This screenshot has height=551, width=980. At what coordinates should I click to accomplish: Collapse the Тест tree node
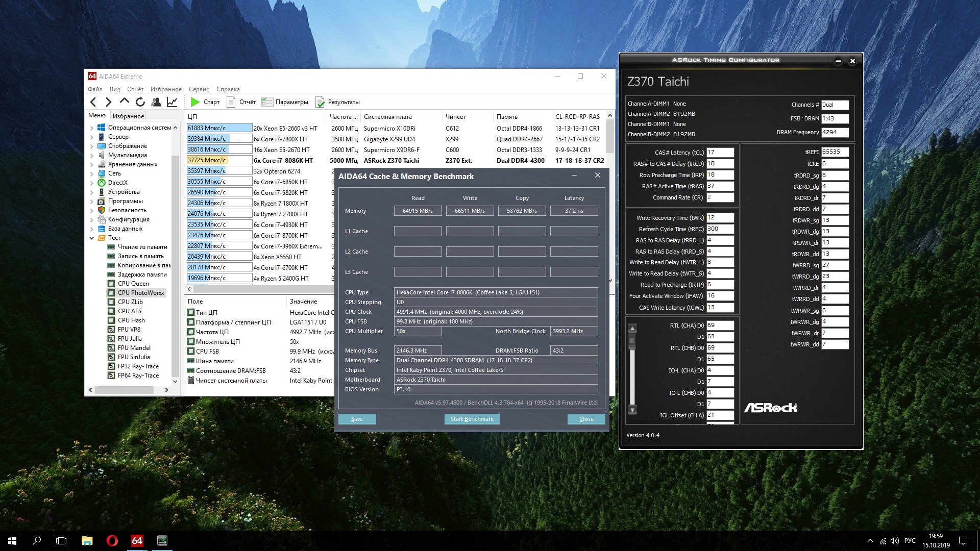pos(92,238)
